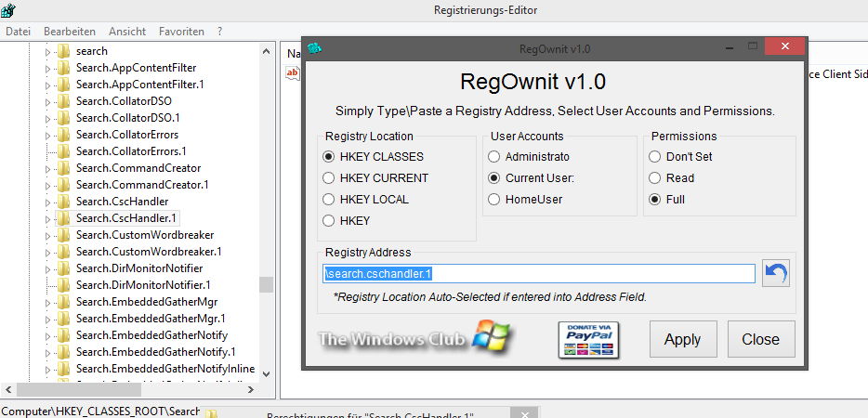This screenshot has width=868, height=418.
Task: Click the folder icon of Search.EmbeddedGatherMgr.1
Action: [x=64, y=319]
